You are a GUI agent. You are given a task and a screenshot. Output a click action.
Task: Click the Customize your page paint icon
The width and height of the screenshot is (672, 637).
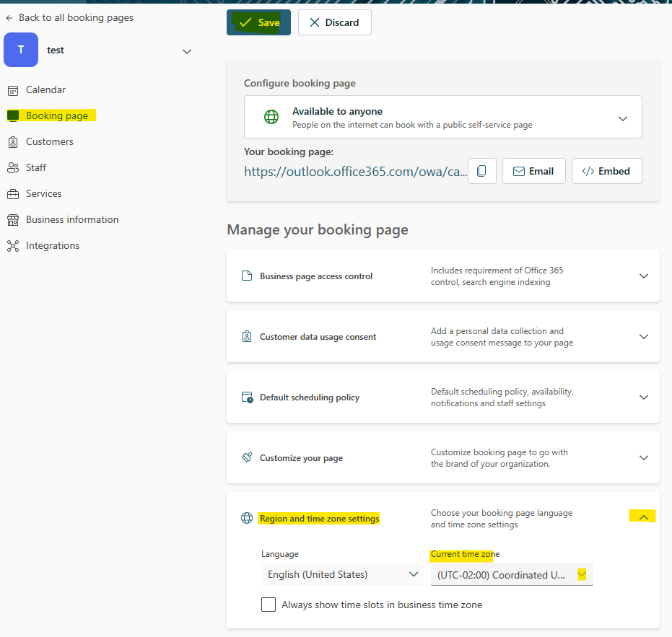tap(248, 457)
